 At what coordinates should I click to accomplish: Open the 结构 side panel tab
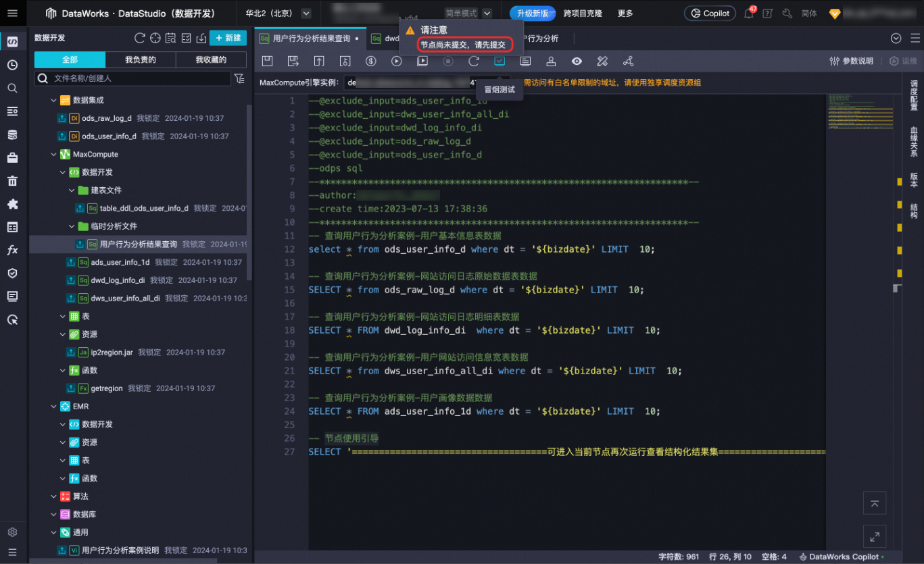coord(914,211)
